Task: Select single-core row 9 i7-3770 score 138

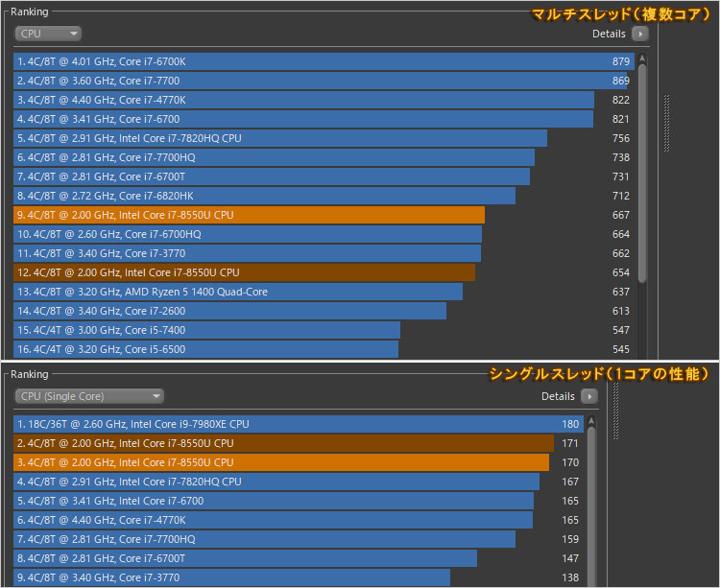Action: [299, 577]
